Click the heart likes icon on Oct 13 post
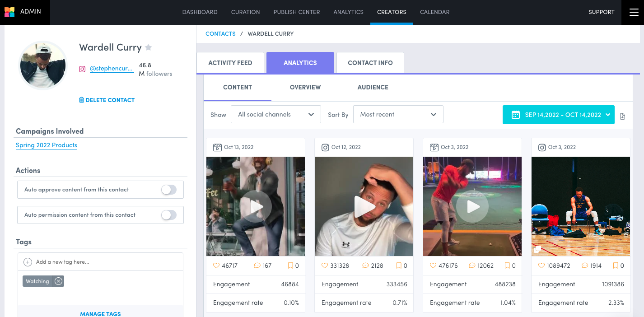644x317 pixels. (216, 266)
